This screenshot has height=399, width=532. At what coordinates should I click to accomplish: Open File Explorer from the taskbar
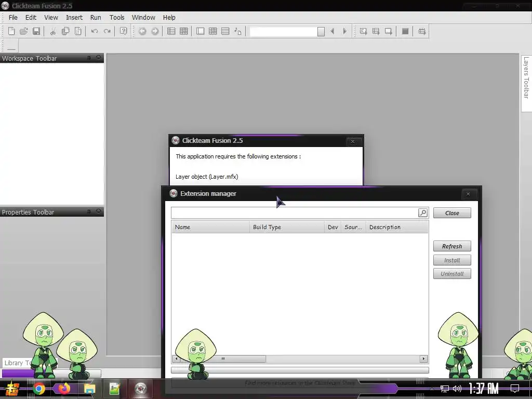pos(89,389)
